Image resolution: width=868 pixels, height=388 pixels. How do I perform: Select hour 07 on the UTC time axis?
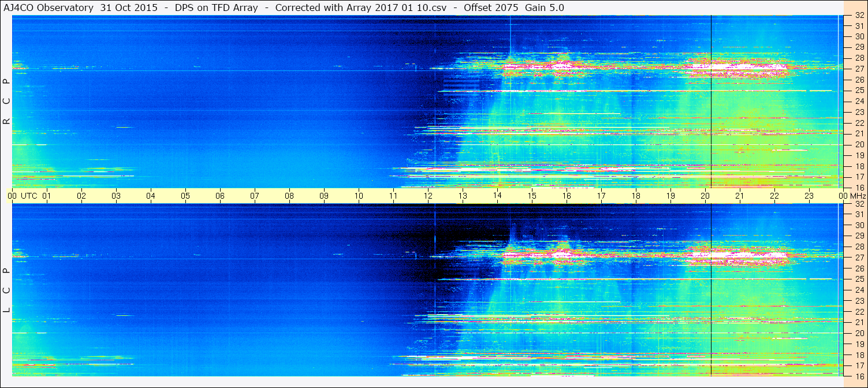pyautogui.click(x=255, y=196)
